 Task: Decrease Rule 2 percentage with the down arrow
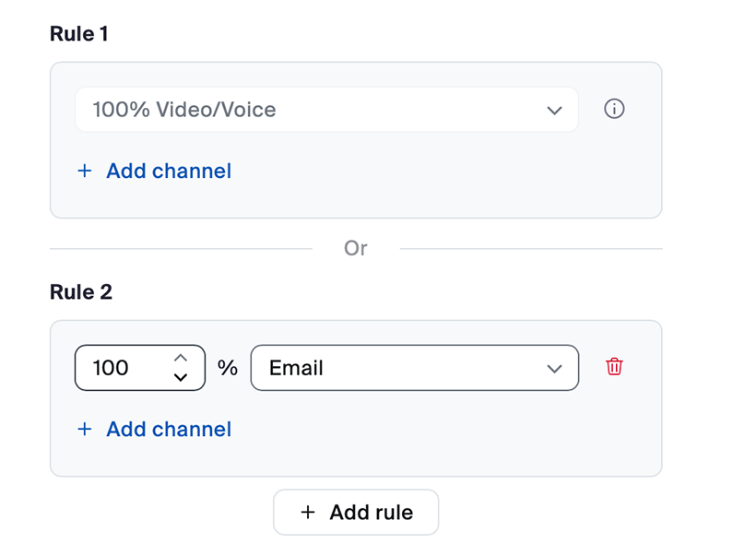pyautogui.click(x=181, y=376)
